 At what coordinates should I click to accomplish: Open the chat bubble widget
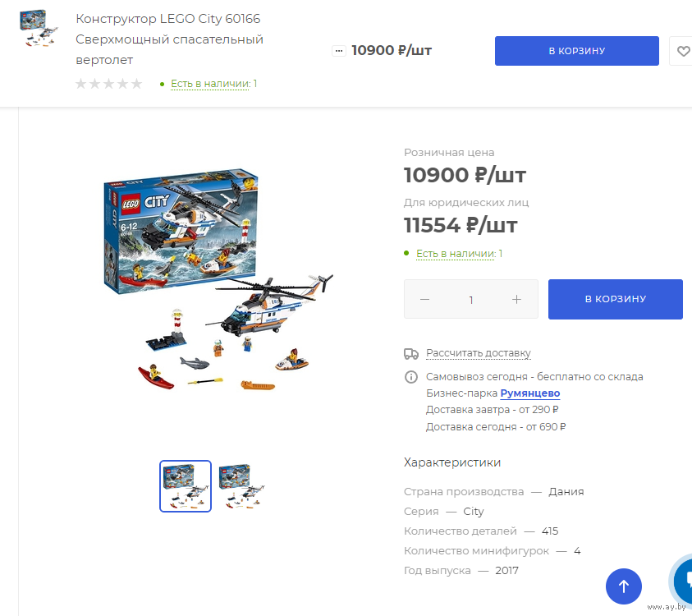[683, 579]
